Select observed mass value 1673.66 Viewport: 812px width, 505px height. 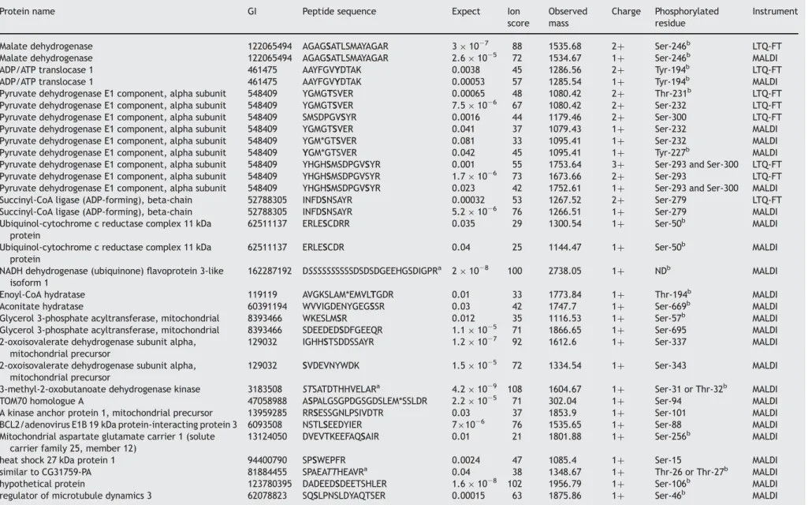click(x=564, y=176)
